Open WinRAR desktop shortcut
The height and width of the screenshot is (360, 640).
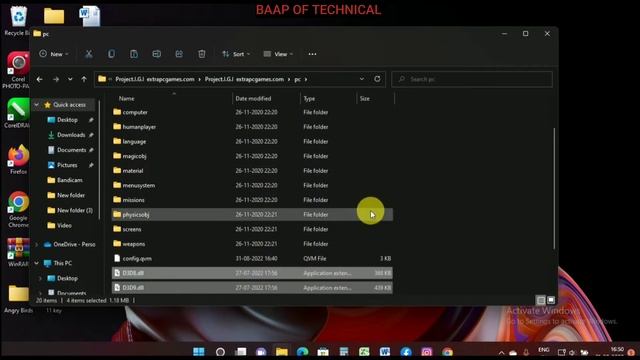[x=18, y=252]
